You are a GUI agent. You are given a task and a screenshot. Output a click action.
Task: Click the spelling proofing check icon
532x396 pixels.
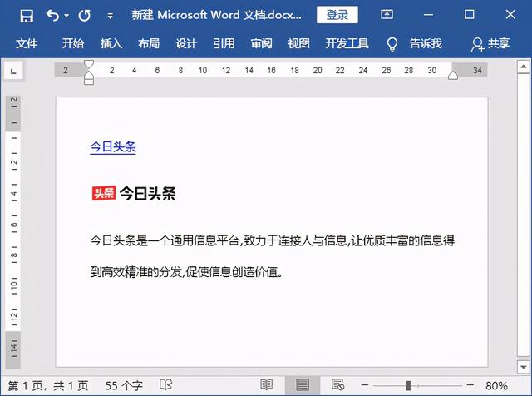166,385
